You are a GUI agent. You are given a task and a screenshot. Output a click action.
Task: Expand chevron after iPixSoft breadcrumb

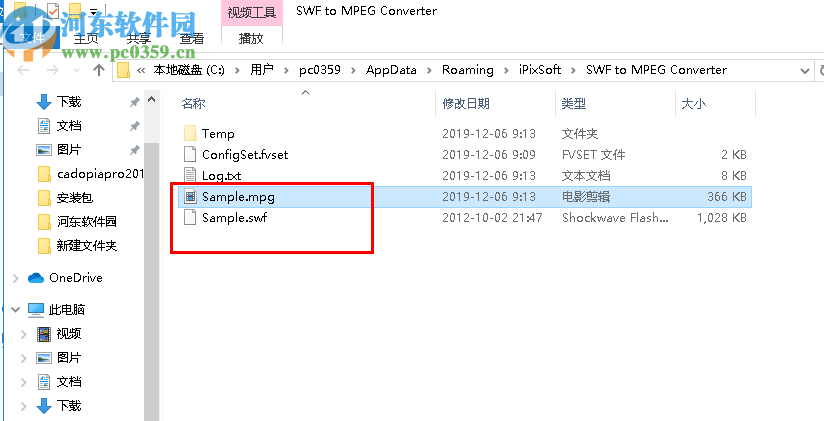tap(574, 70)
